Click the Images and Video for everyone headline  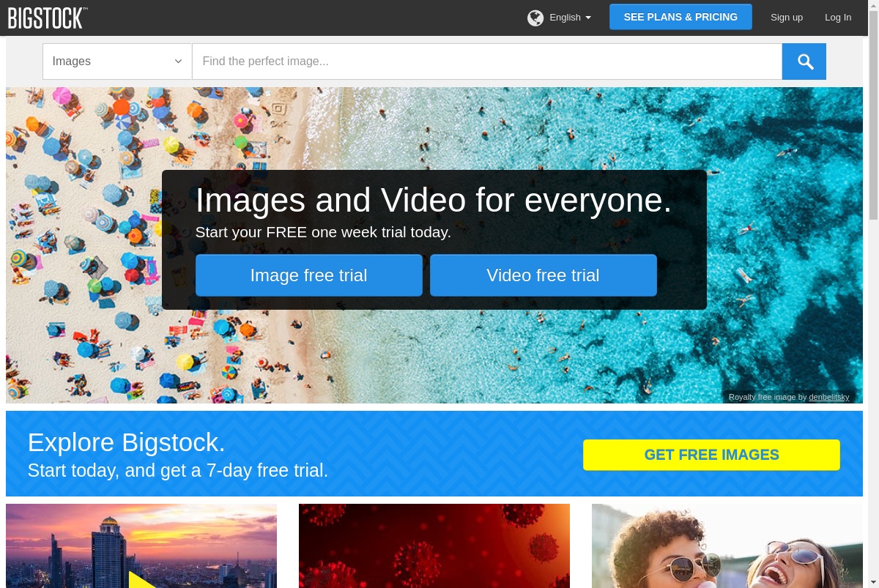pos(434,201)
